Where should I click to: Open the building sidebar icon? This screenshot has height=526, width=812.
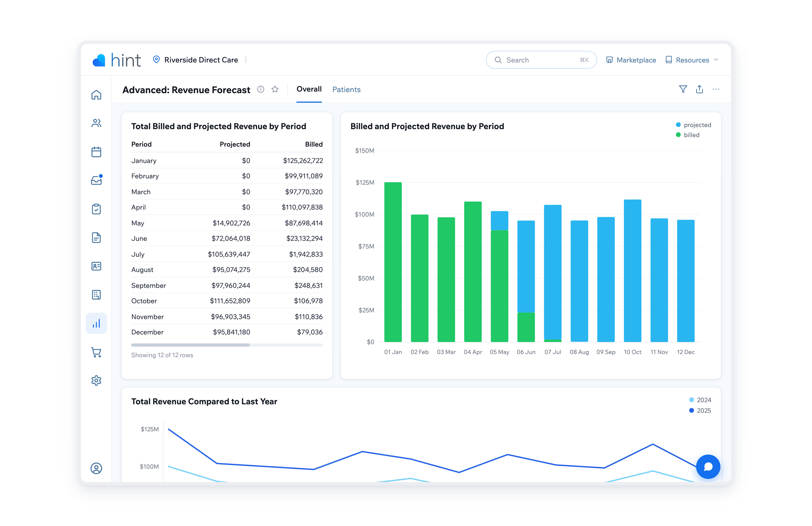click(x=96, y=295)
